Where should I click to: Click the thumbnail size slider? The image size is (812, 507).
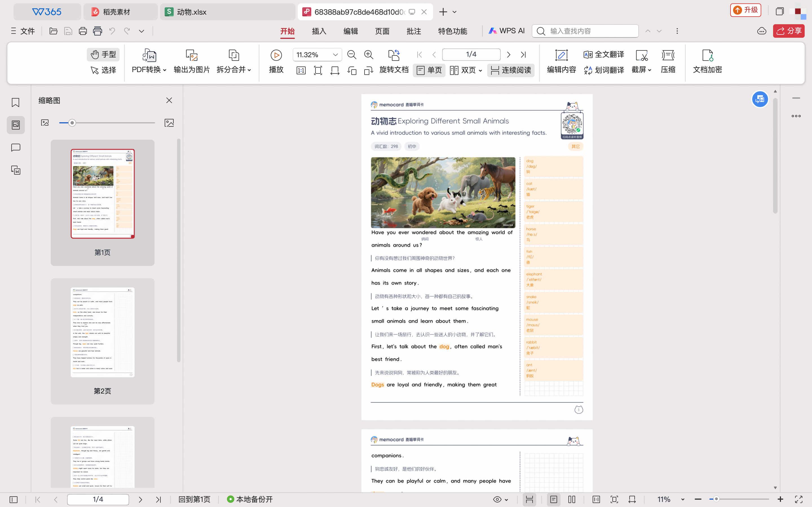(x=72, y=123)
